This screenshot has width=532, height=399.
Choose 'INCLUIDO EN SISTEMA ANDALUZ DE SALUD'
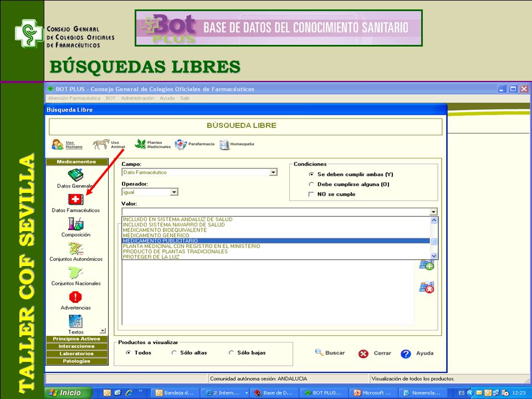click(x=276, y=219)
